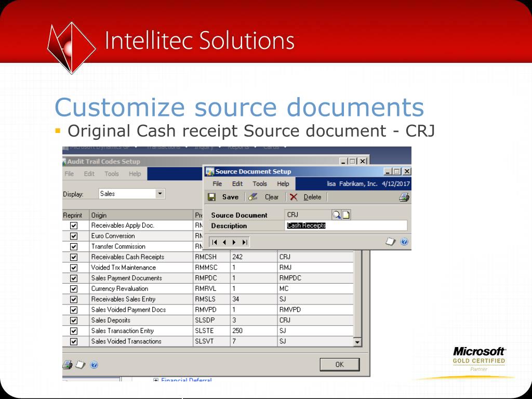Viewport: 532px width, 399px height.
Task: Go to next record in Source Document Setup
Action: pos(234,242)
